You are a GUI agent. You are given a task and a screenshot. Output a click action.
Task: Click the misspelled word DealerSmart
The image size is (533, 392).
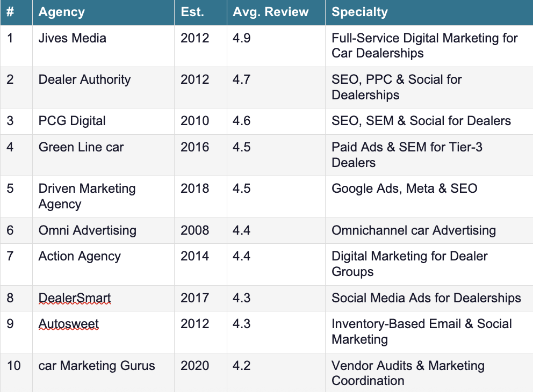point(75,298)
